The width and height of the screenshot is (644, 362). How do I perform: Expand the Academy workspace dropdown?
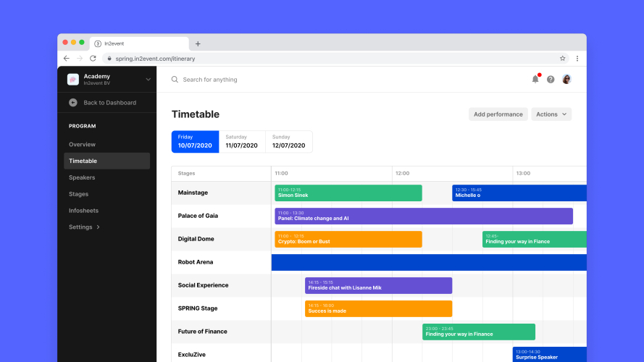(x=148, y=79)
